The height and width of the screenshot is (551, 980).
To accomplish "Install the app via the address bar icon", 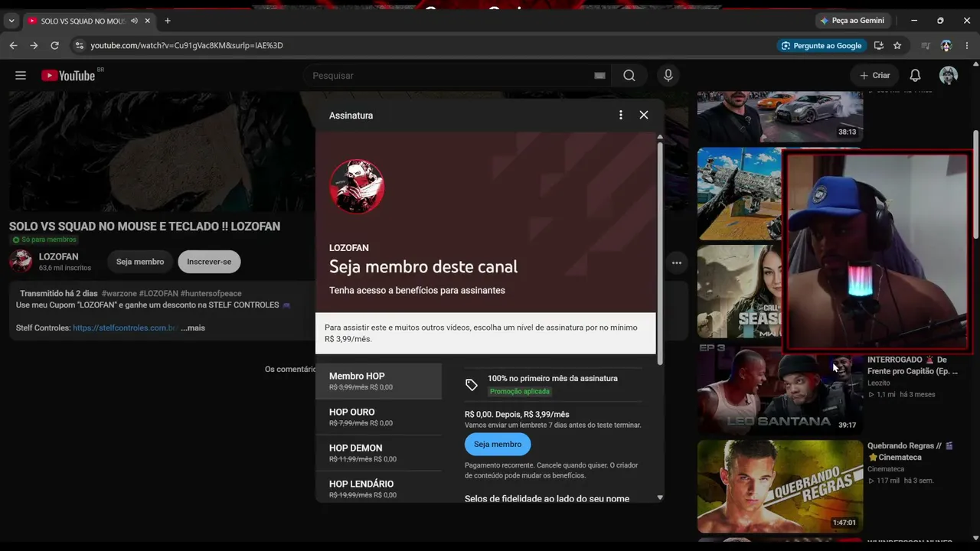I will coord(879,45).
